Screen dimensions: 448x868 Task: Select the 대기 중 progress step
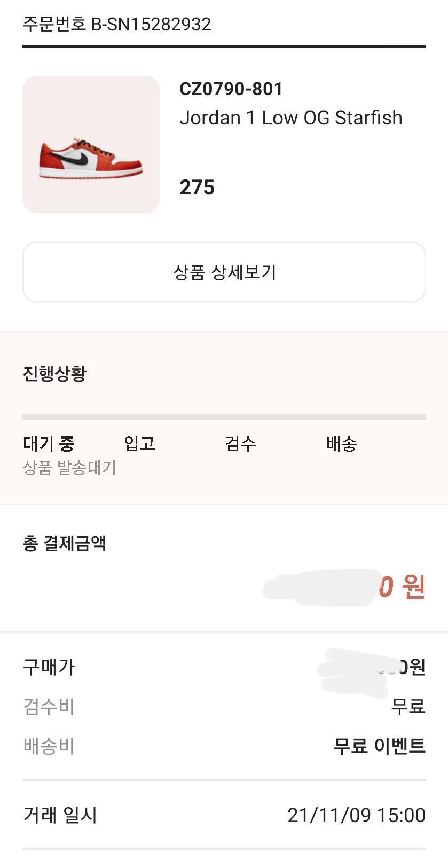[x=49, y=443]
